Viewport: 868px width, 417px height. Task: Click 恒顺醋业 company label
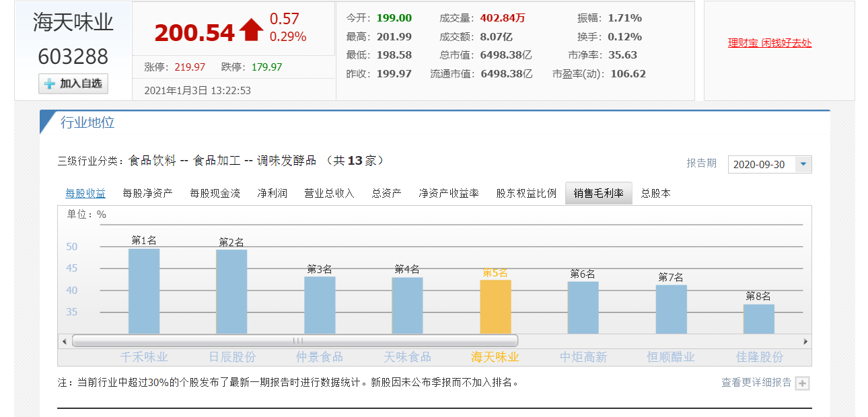tap(671, 357)
